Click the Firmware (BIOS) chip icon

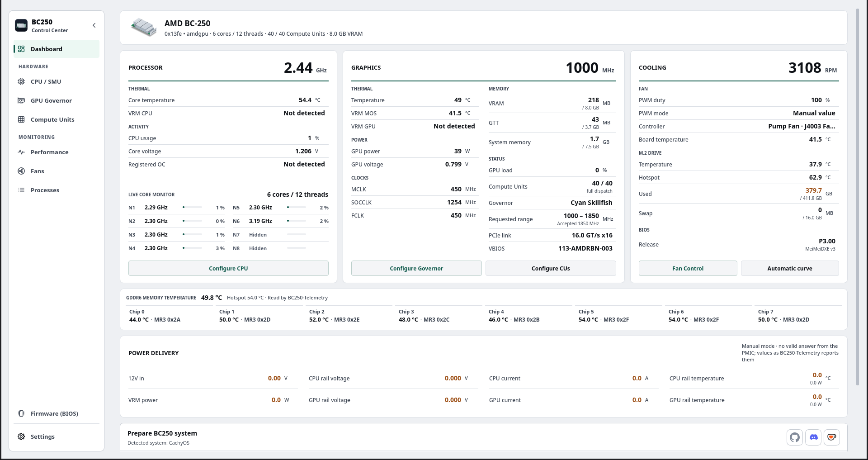click(x=21, y=413)
